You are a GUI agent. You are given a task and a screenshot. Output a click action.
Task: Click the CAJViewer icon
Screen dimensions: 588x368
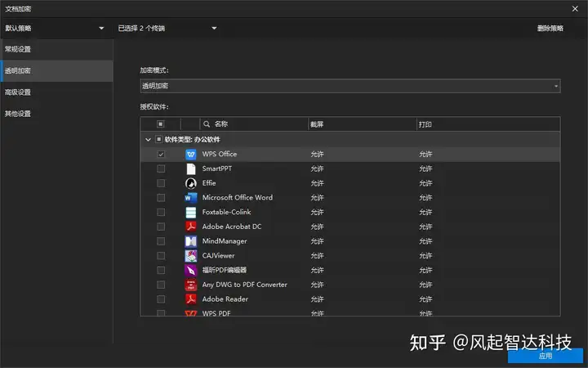coord(191,256)
